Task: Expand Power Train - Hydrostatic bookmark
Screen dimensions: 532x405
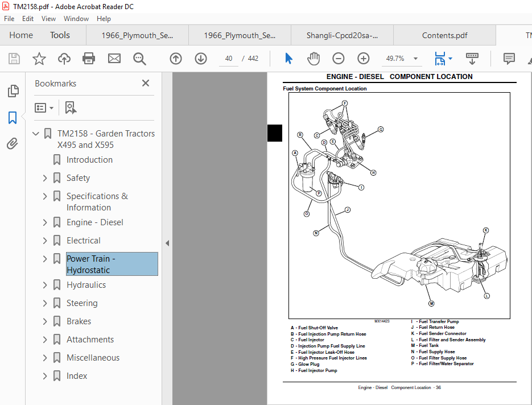Action: pos(45,259)
